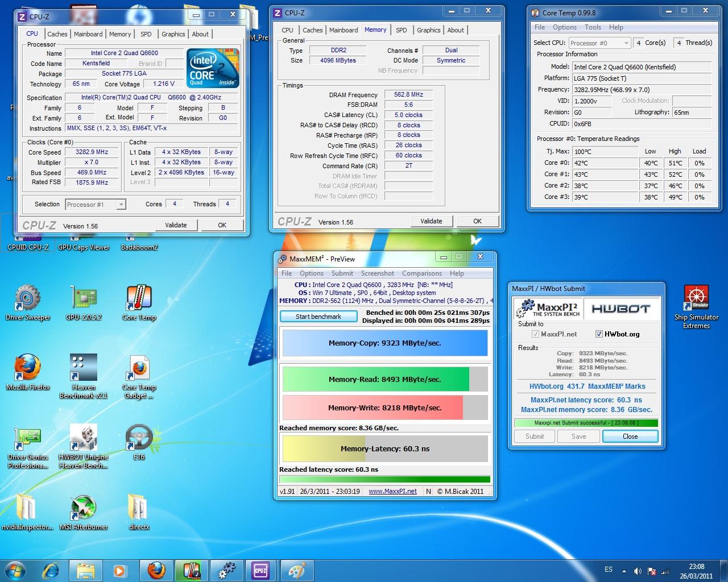The image size is (728, 582).
Task: Open Core Temp Gadget desktop file
Action: point(139,376)
